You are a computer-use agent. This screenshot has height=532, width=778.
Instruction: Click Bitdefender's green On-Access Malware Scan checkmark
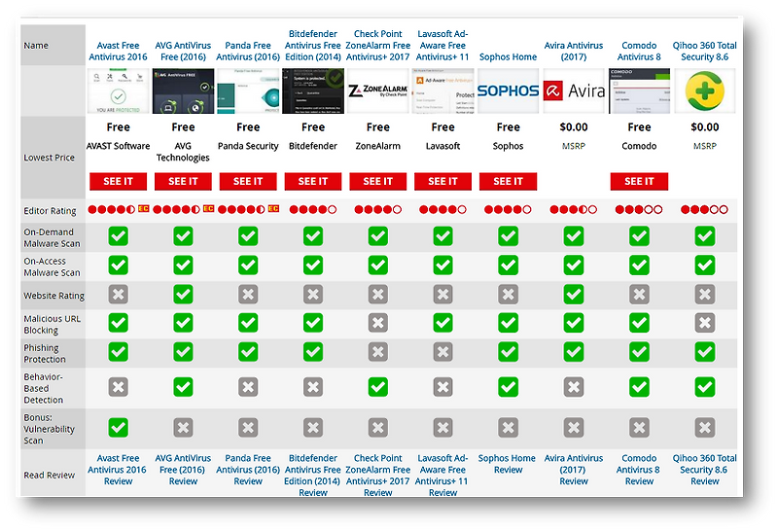coord(313,265)
